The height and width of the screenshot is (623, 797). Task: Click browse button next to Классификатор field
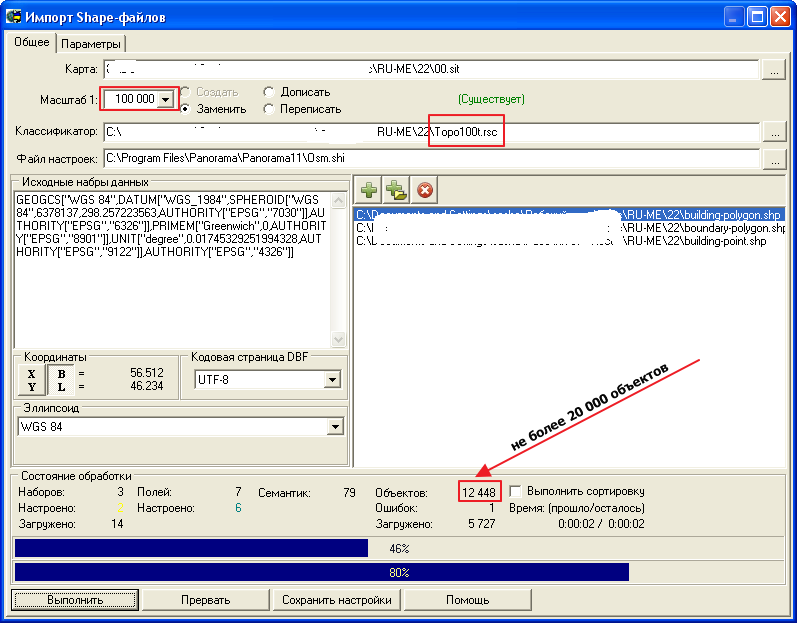774,131
